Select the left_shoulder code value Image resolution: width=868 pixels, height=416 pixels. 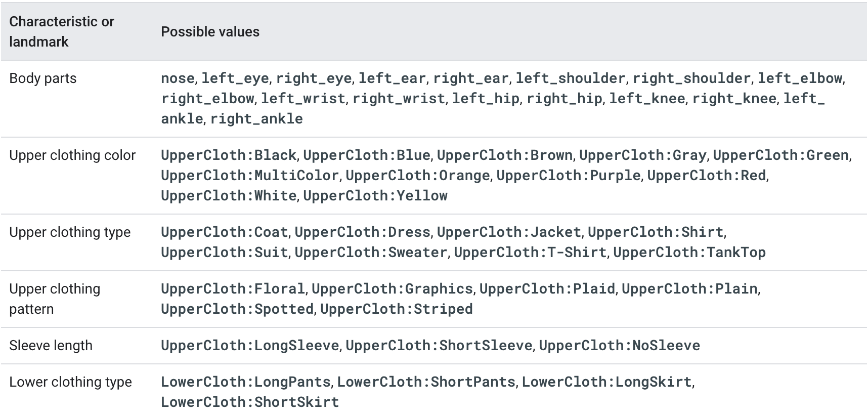pyautogui.click(x=570, y=78)
